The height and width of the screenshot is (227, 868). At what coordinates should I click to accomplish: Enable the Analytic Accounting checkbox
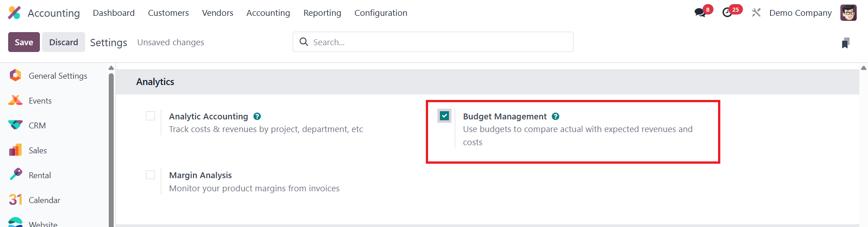coord(150,116)
